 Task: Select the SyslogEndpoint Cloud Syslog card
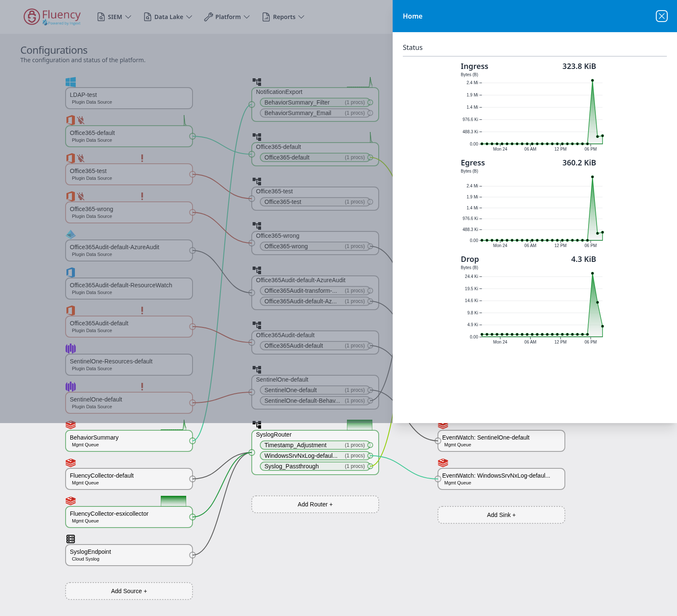pyautogui.click(x=129, y=555)
